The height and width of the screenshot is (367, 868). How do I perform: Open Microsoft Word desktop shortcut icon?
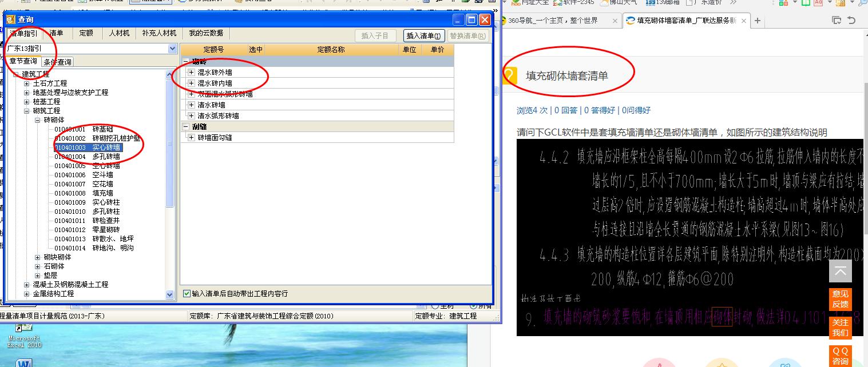pos(24,362)
